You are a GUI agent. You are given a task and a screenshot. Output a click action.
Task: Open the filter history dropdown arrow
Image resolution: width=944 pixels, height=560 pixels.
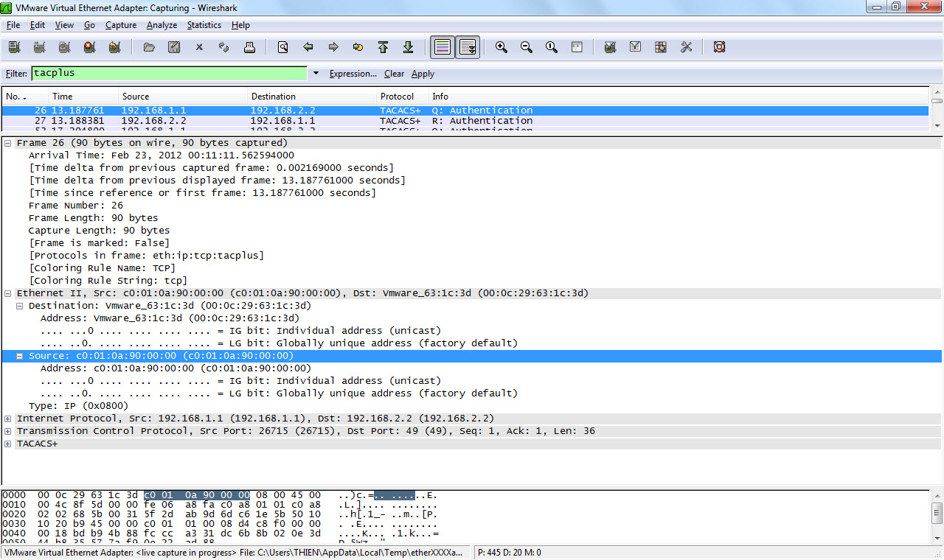tap(316, 74)
